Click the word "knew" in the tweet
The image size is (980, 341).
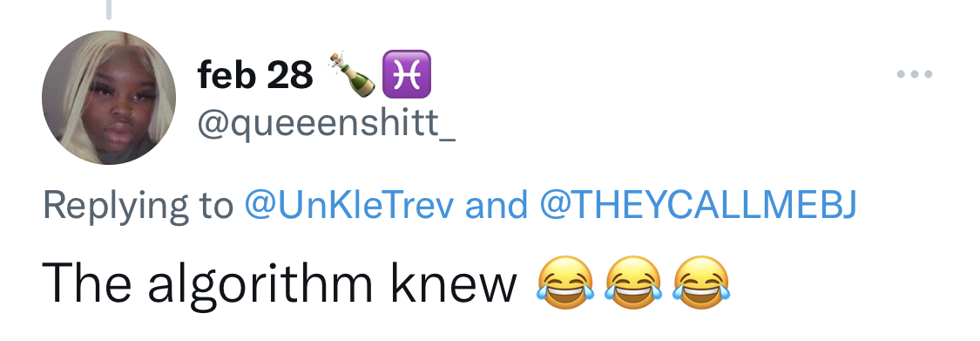click(x=454, y=283)
